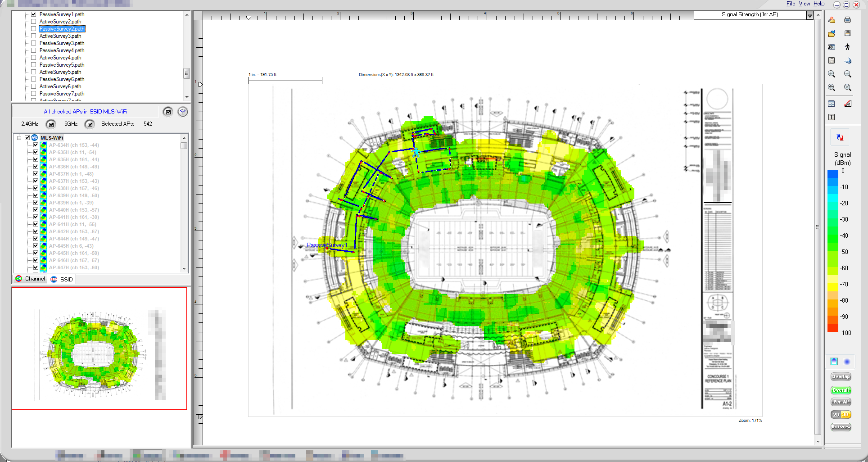Viewport: 868px width, 462px height.
Task: Click the open folder icon
Action: [x=832, y=34]
